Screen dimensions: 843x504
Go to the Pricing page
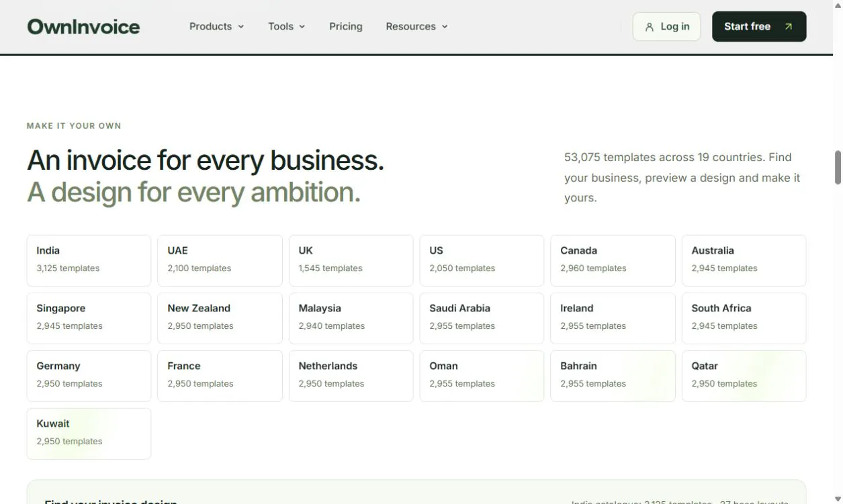pos(346,27)
